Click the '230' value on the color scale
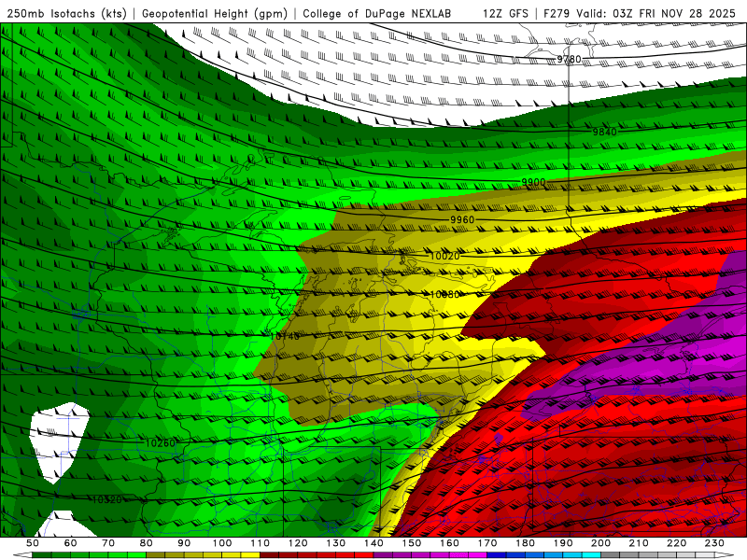The width and height of the screenshot is (747, 560). pyautogui.click(x=714, y=543)
